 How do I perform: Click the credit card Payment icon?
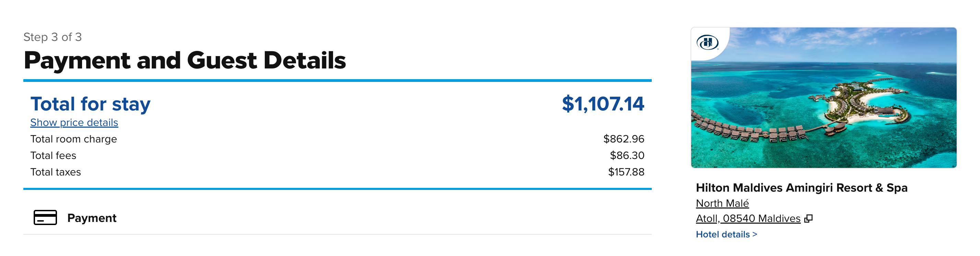(45, 217)
